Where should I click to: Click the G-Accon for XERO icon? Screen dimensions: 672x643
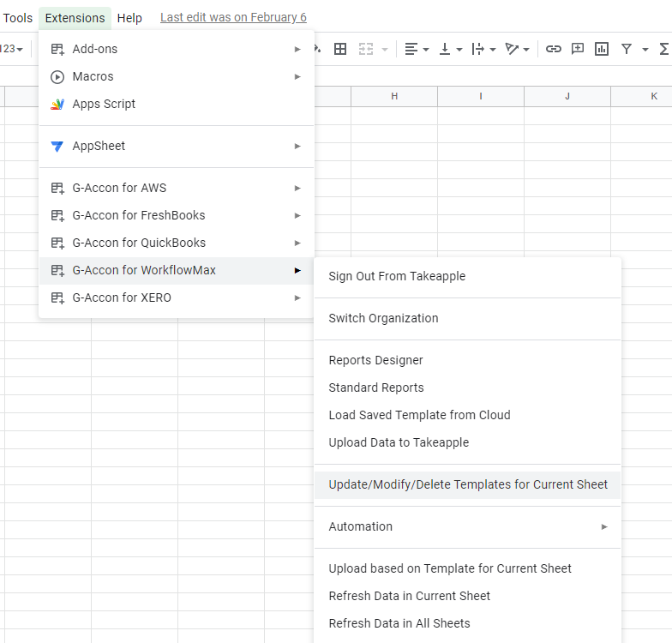[57, 298]
